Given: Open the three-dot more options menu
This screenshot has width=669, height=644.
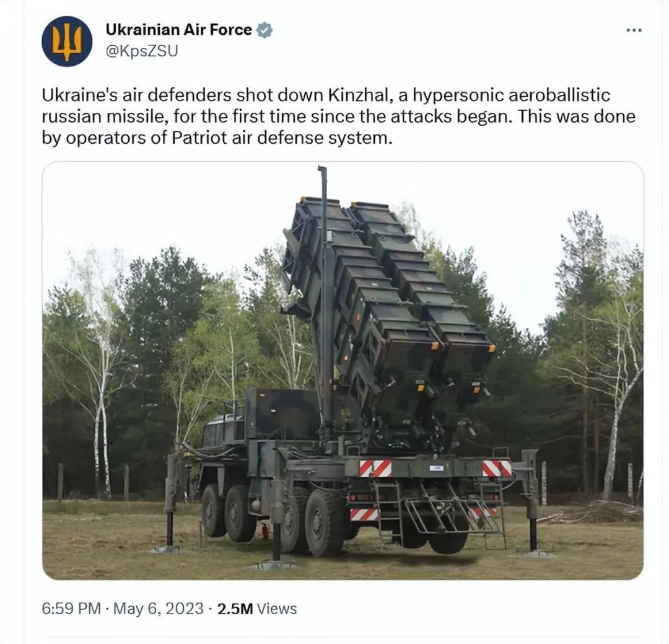Looking at the screenshot, I should coord(634,30).
